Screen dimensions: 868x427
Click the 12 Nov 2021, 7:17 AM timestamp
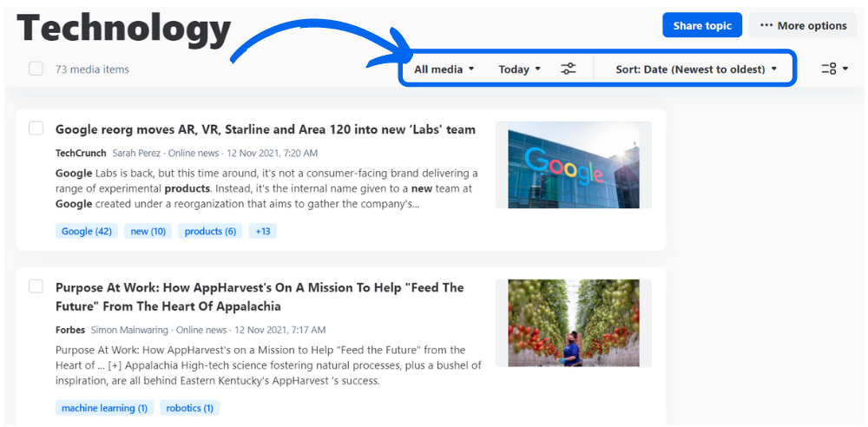[x=280, y=330]
